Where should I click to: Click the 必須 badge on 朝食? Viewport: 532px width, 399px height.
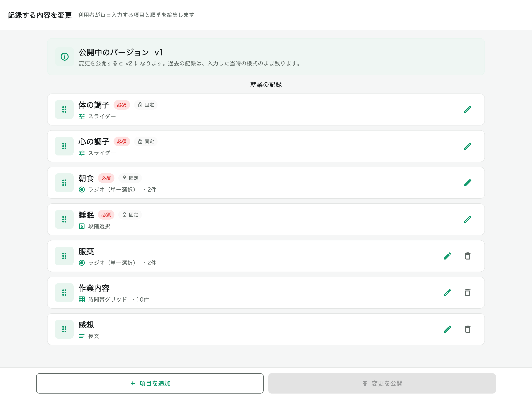click(106, 178)
